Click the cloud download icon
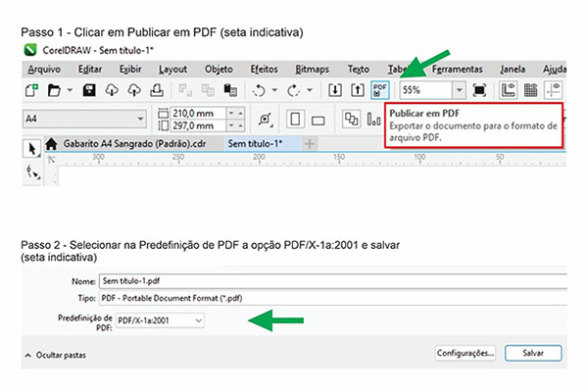Viewport: 588px width, 392px height. click(x=112, y=90)
